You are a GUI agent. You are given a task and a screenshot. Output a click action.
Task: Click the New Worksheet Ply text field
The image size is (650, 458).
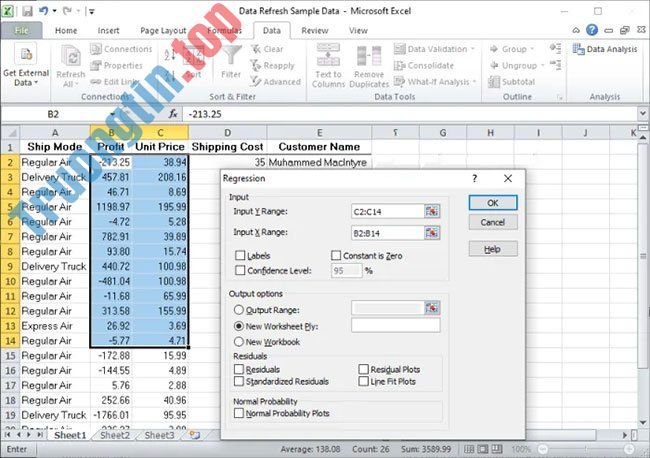point(395,325)
